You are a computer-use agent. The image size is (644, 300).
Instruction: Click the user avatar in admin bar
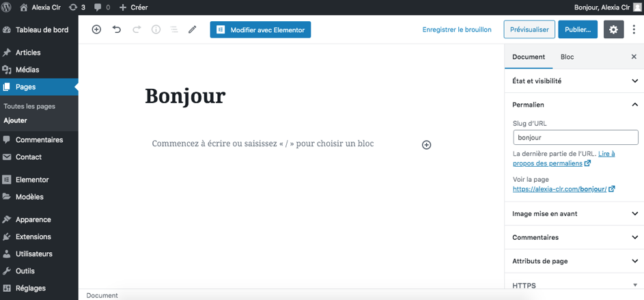pos(637,7)
